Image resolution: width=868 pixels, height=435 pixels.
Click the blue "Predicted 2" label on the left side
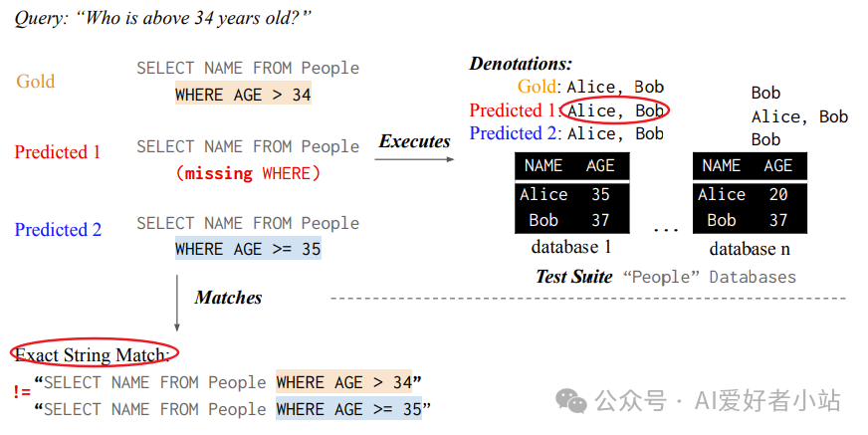click(x=58, y=230)
